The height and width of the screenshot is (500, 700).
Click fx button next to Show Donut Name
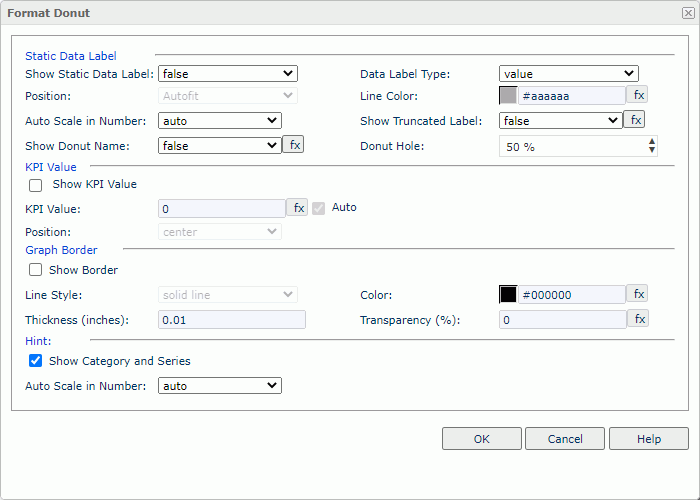[293, 145]
